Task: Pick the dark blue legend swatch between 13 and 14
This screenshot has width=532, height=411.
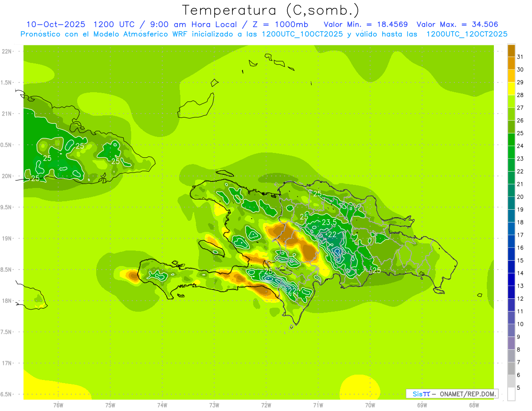Action: (x=511, y=280)
